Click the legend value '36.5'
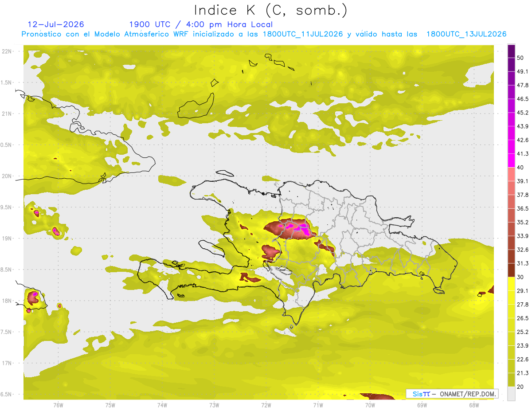This screenshot has height=411, width=532. coord(523,208)
